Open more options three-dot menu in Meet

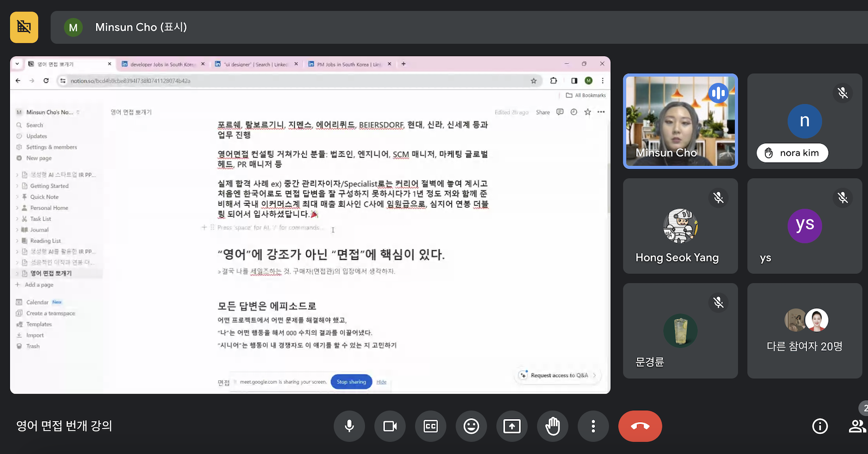(x=593, y=426)
